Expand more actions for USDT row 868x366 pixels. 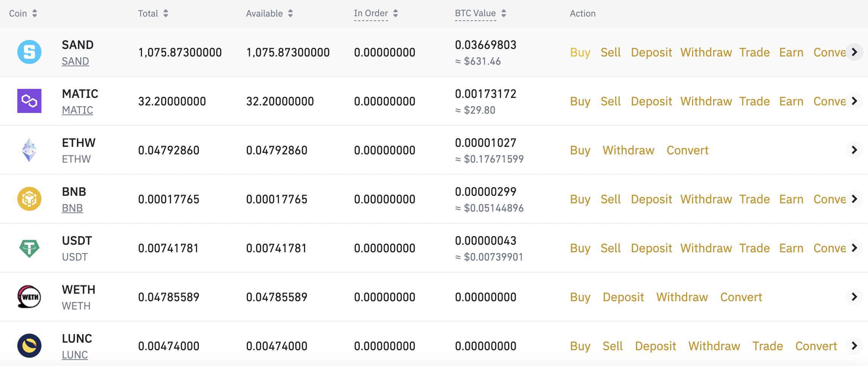coord(854,248)
